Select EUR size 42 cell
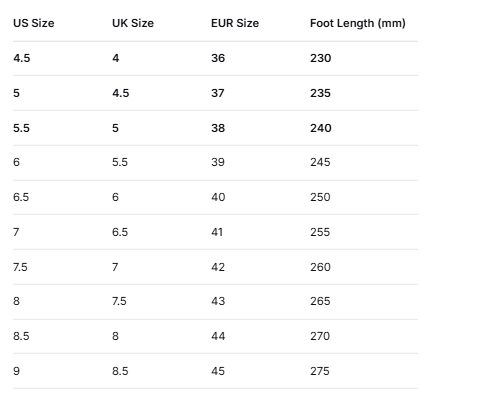The width and height of the screenshot is (499, 394). tap(218, 267)
